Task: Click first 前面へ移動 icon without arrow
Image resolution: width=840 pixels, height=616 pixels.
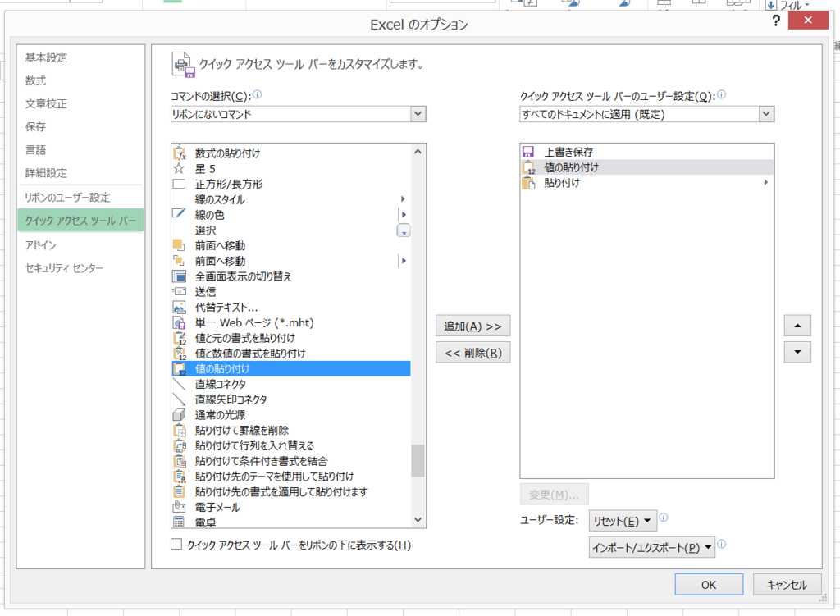Action: point(179,245)
